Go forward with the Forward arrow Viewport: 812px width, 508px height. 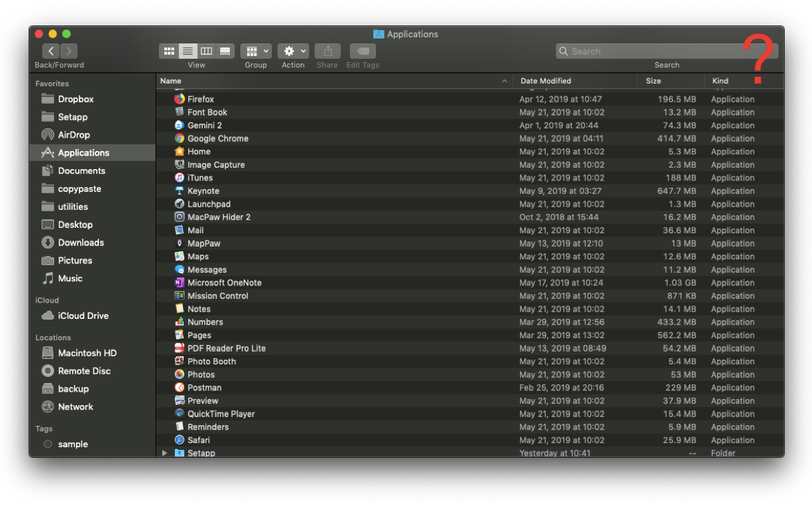(69, 51)
